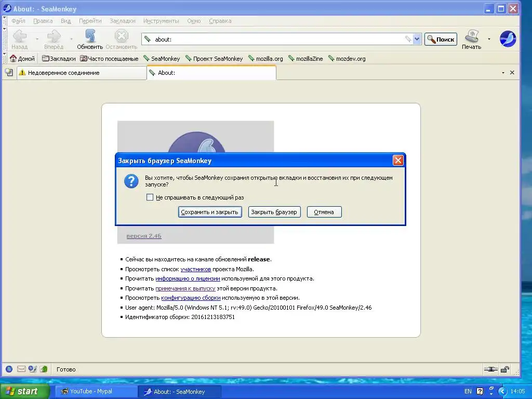Switch to the Недоверенное соединение tab
The height and width of the screenshot is (399, 532).
tap(82, 73)
